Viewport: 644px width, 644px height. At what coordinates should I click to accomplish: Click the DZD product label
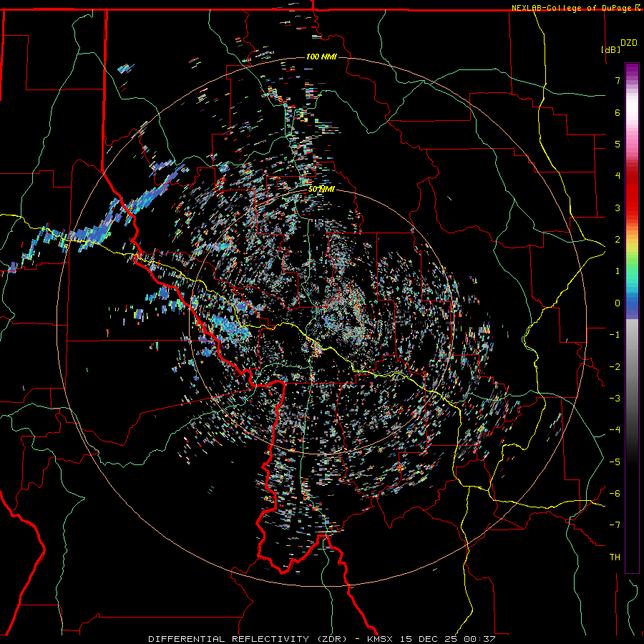(x=629, y=43)
